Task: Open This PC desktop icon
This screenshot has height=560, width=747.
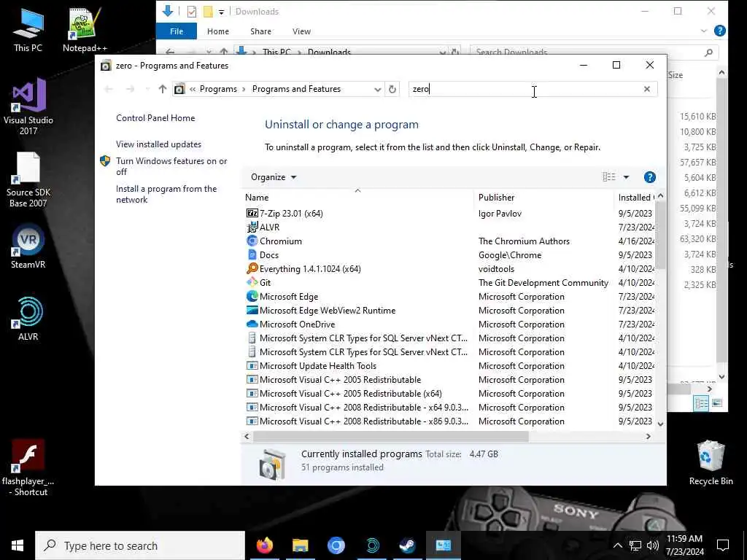Action: point(28,29)
